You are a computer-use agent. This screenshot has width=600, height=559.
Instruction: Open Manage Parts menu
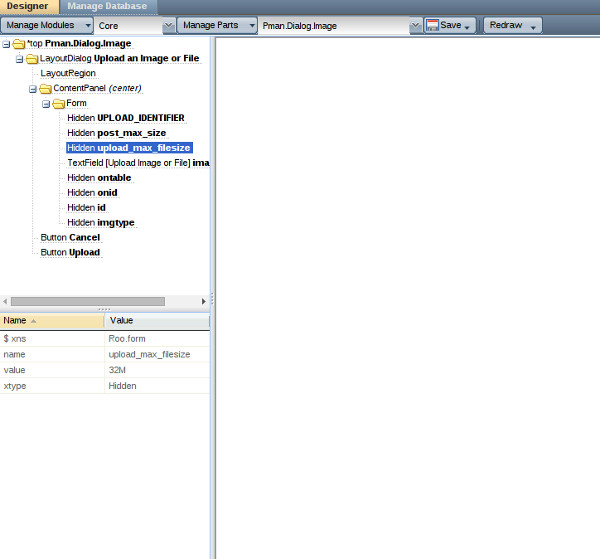(217, 25)
